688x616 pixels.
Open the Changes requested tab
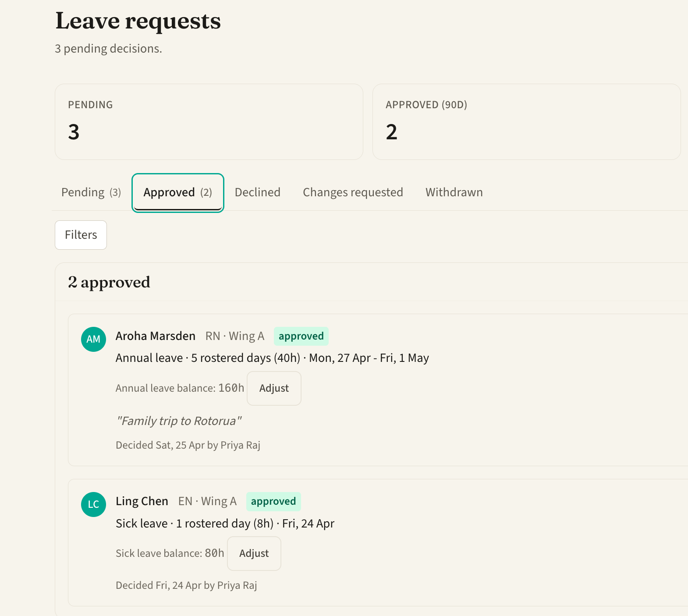click(353, 192)
